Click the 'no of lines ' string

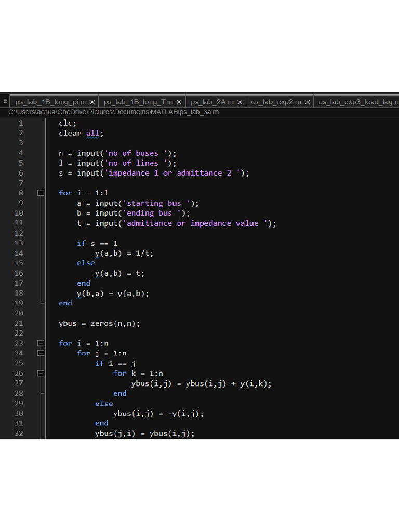pyautogui.click(x=137, y=163)
